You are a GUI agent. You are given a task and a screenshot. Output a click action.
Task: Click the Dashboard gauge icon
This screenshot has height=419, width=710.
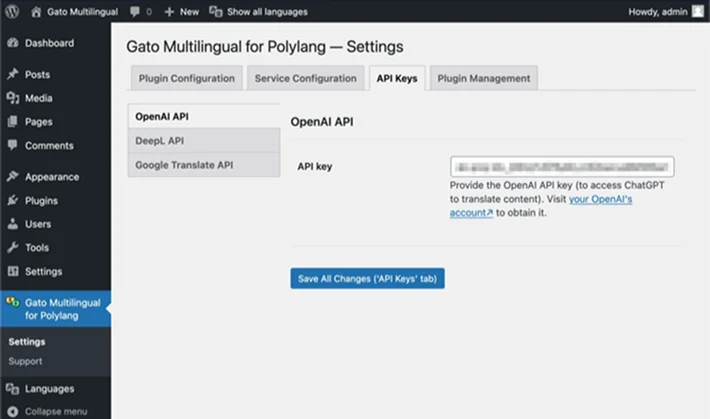[x=13, y=43]
